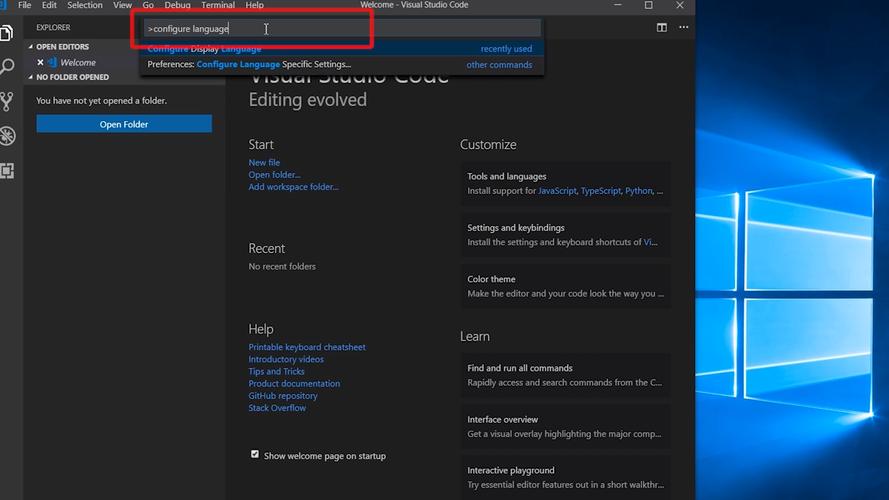Open the Terminal menu
The image size is (889, 500).
(x=218, y=5)
